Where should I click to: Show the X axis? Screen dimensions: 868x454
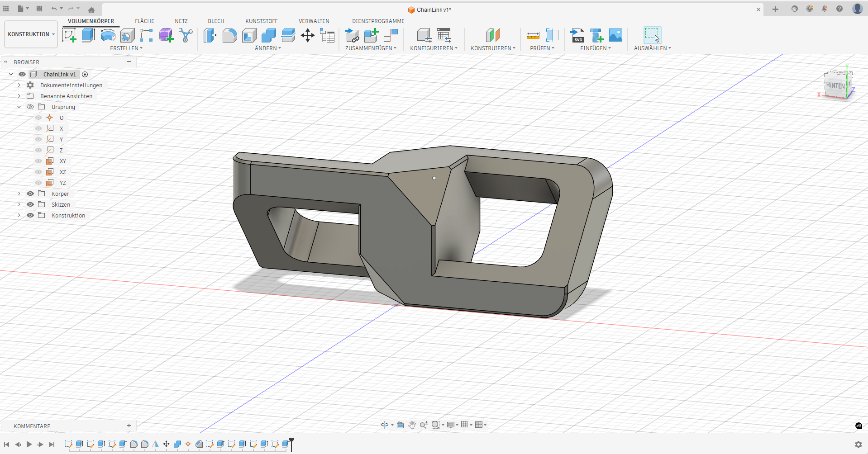(38, 128)
